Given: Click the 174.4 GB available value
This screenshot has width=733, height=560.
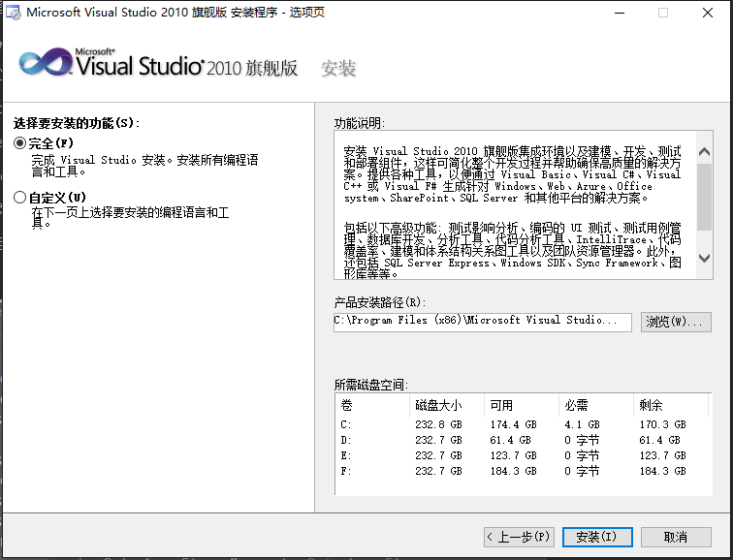Looking at the screenshot, I should coord(513,424).
